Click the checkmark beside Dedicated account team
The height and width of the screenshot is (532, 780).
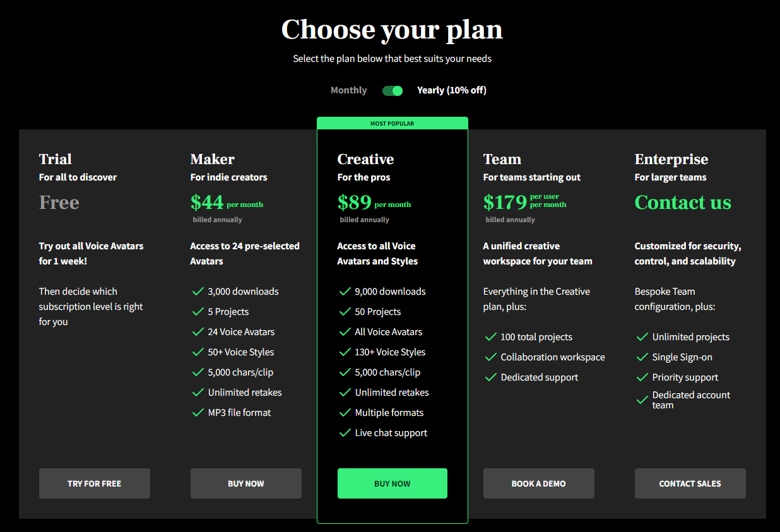642,400
